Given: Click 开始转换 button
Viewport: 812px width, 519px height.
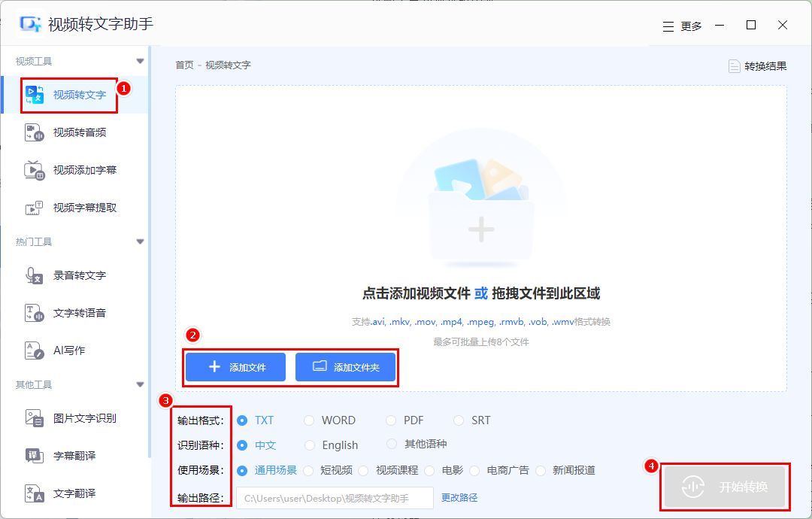Looking at the screenshot, I should 725,487.
